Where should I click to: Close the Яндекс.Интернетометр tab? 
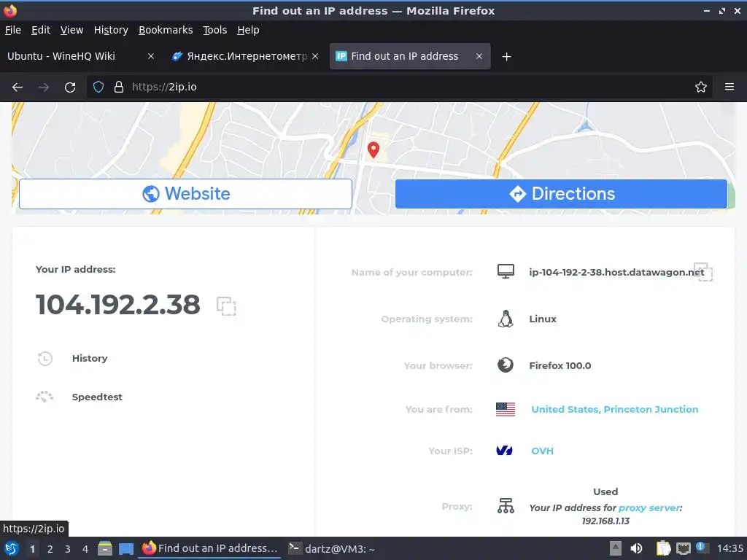315,56
